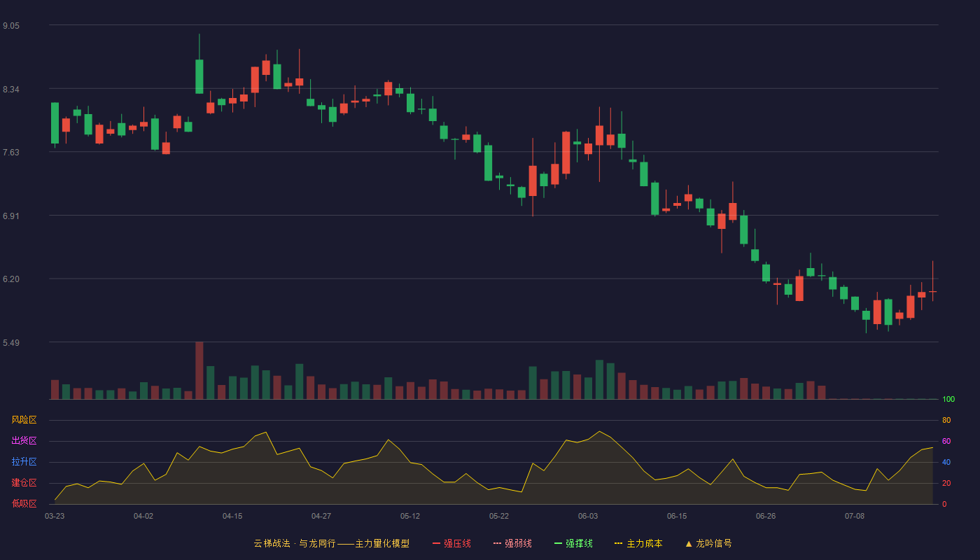This screenshot has height=560, width=980.
Task: Select the 04-27 date on the axis
Action: click(x=321, y=516)
